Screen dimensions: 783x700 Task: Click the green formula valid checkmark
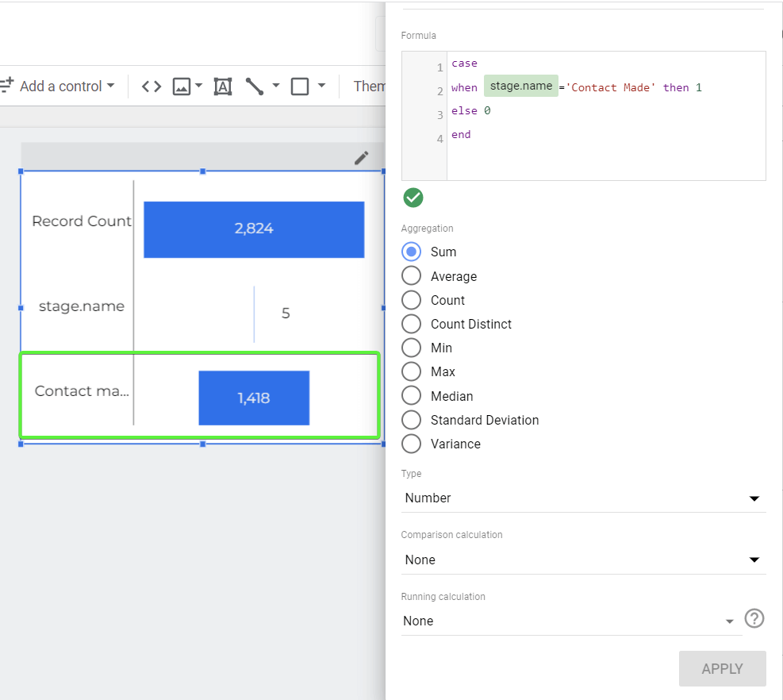(x=413, y=198)
